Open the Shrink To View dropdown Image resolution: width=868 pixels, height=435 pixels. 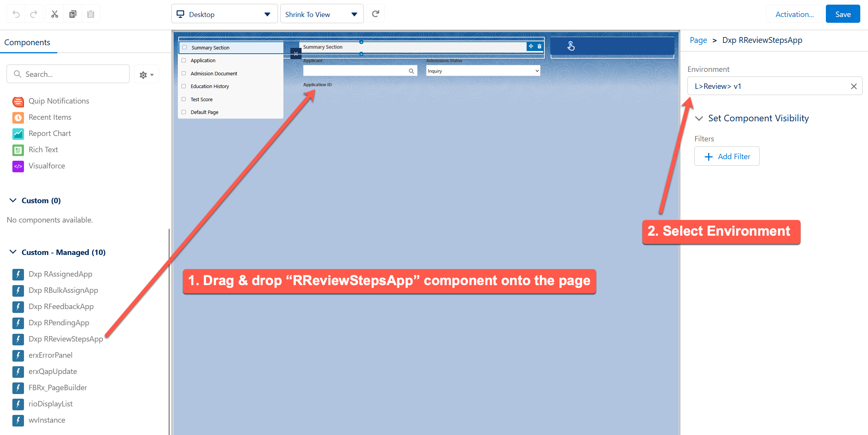point(322,14)
